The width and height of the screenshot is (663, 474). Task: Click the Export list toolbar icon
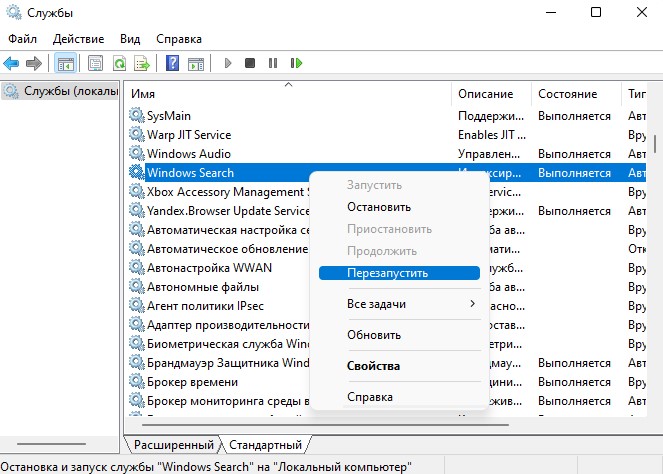click(x=142, y=63)
